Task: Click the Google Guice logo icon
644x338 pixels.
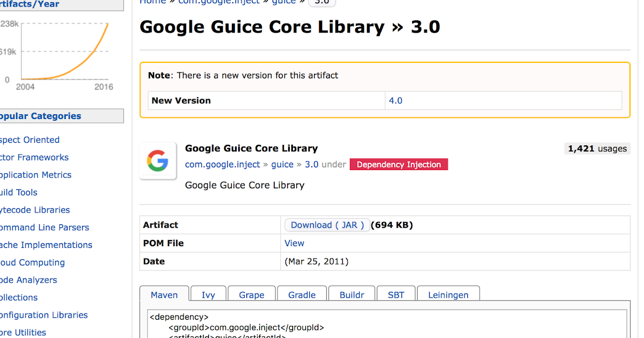Action: pyautogui.click(x=158, y=161)
